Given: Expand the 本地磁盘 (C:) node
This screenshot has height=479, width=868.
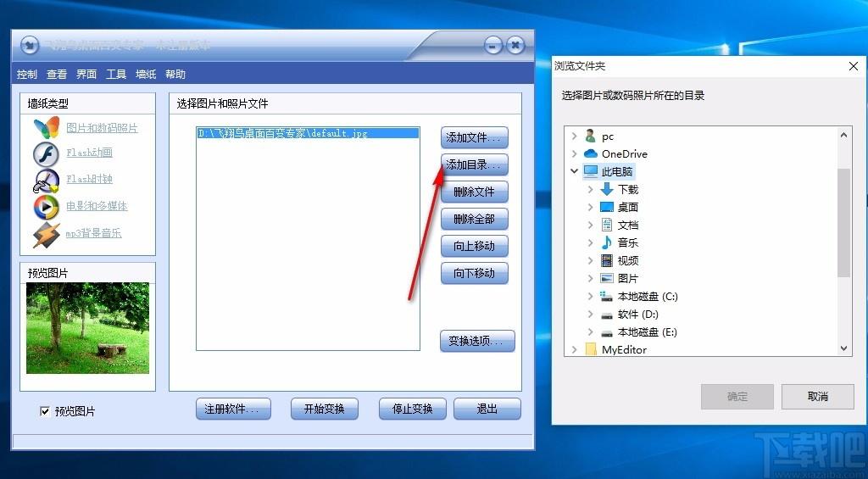Looking at the screenshot, I should (590, 296).
